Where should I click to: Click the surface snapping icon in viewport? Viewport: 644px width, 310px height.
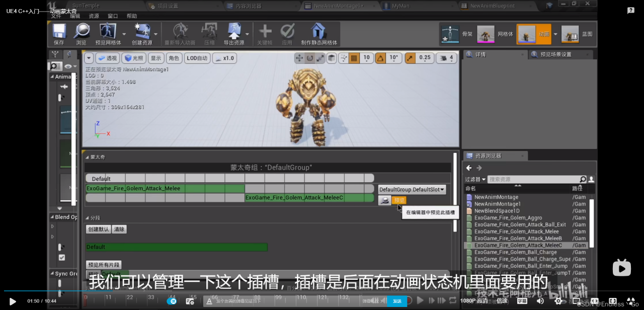(x=344, y=58)
